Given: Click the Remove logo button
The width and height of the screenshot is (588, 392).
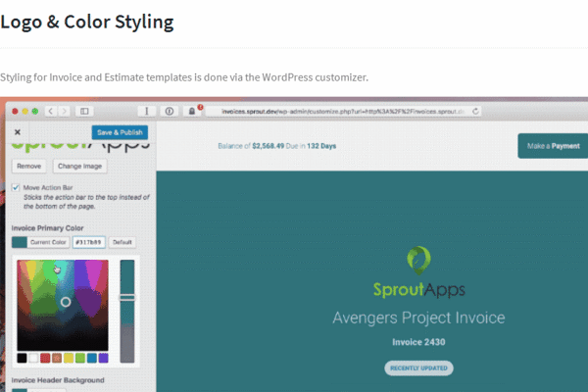Looking at the screenshot, I should [x=27, y=167].
